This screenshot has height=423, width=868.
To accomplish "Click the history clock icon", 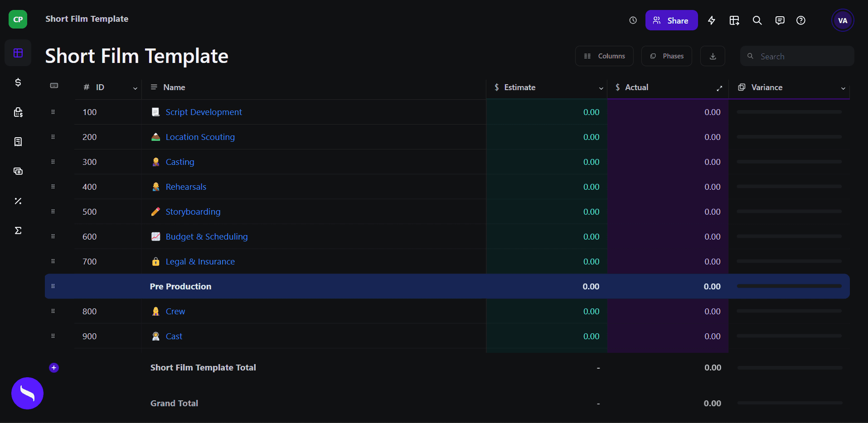I will tap(633, 20).
